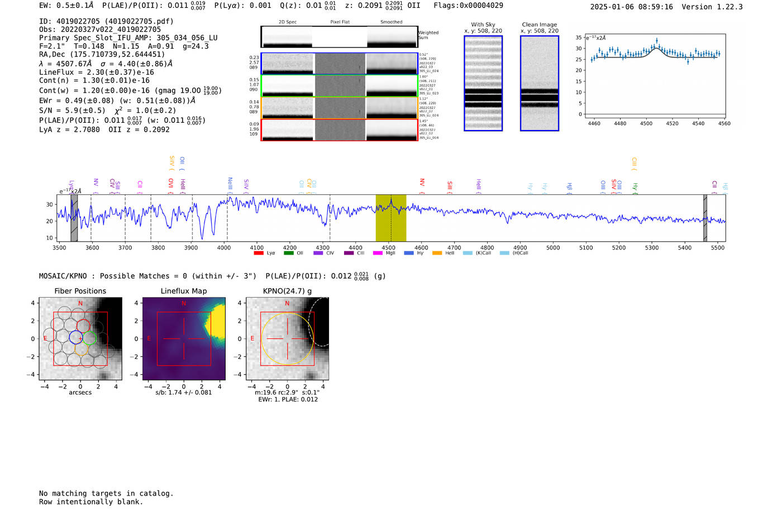Screen dimensions: 782x532
Task: Click the MOSAIC/KPNO Possible Matches line
Action: click(x=212, y=276)
